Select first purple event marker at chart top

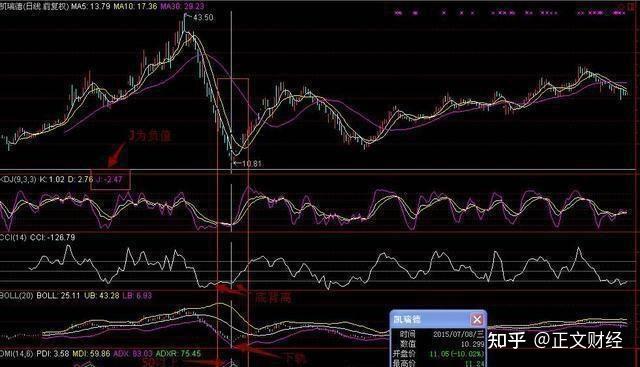coord(398,13)
